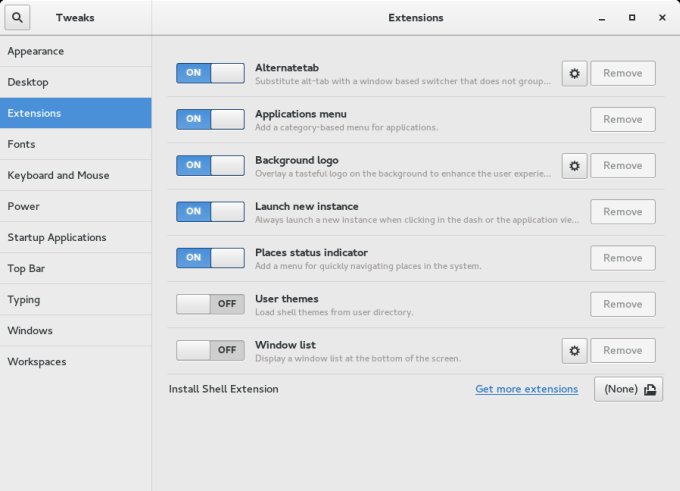Screen dimensions: 680x491
Task: Click 'Load shell themes from user directory' description
Action: click(334, 312)
